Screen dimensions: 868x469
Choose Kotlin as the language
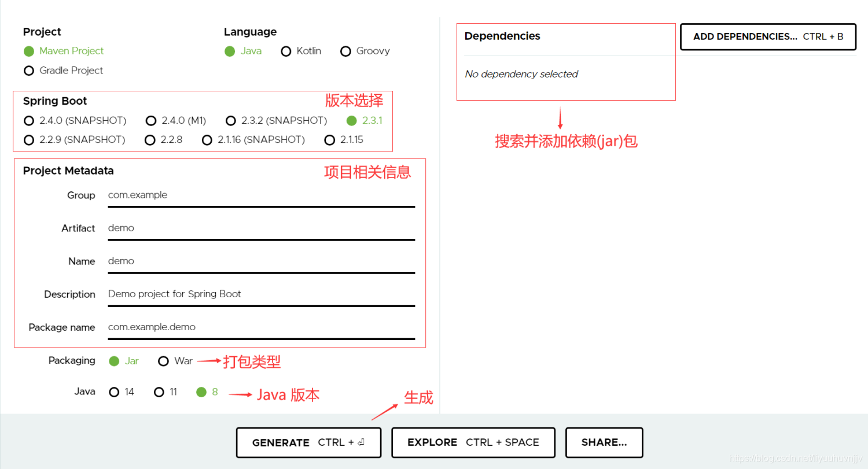(301, 51)
